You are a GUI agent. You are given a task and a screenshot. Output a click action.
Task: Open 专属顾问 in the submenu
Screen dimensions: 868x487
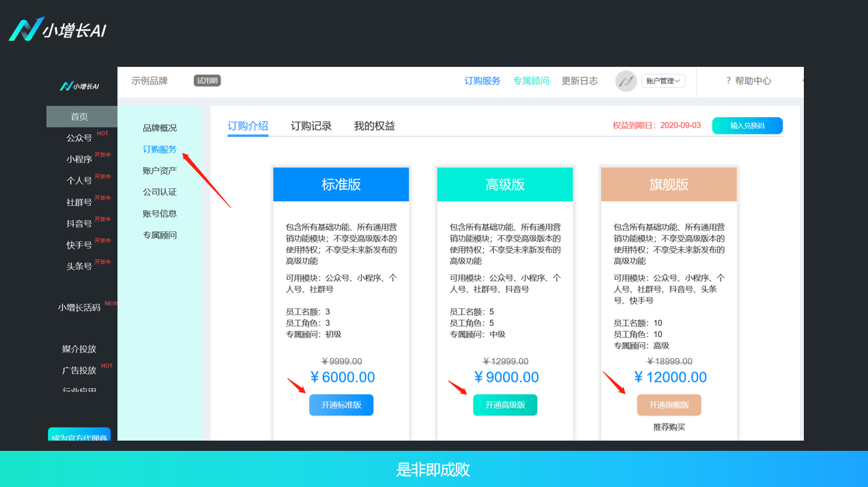160,235
